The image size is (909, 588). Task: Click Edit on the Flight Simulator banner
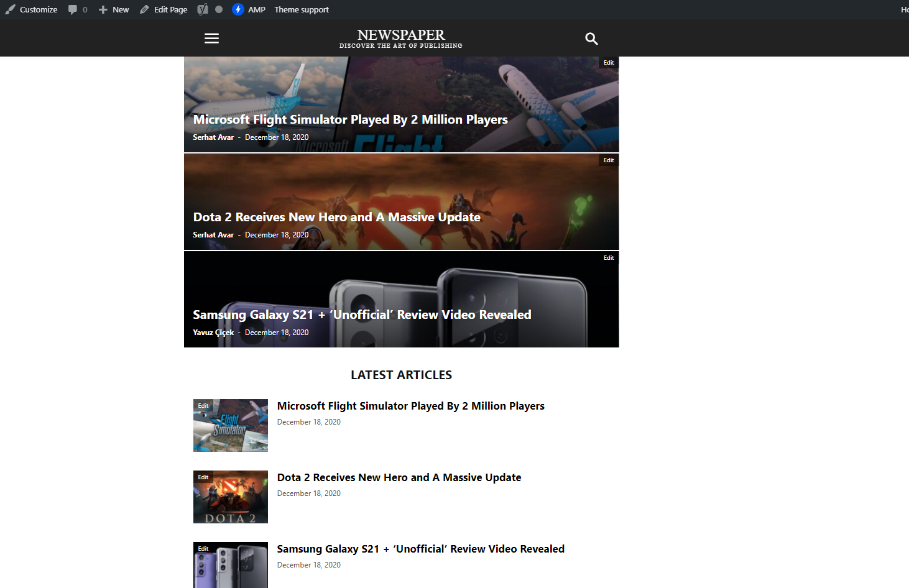click(609, 63)
